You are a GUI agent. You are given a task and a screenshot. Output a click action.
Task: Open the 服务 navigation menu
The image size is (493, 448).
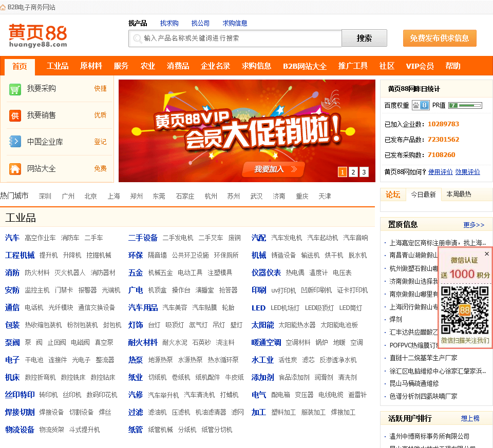pos(121,66)
